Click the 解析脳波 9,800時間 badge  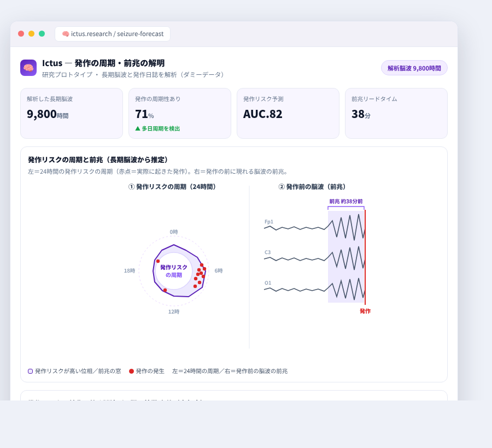point(414,68)
